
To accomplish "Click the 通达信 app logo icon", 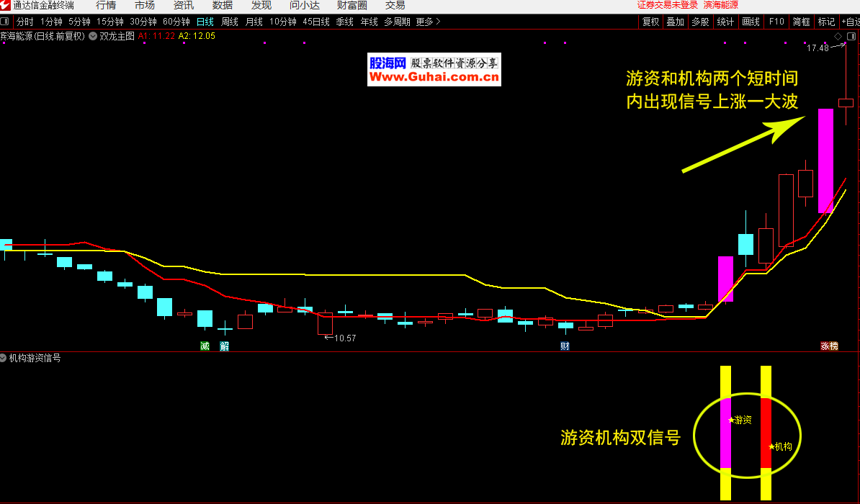I will click(x=6, y=5).
